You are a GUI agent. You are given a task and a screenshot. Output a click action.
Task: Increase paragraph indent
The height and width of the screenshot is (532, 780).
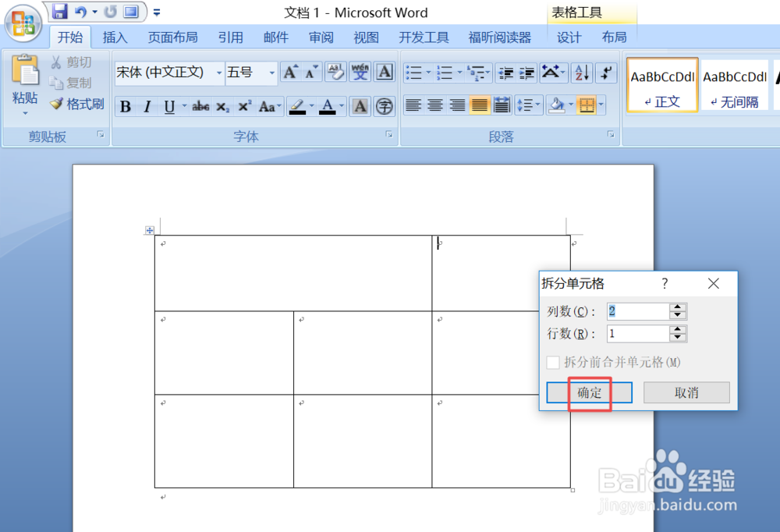pyautogui.click(x=526, y=73)
